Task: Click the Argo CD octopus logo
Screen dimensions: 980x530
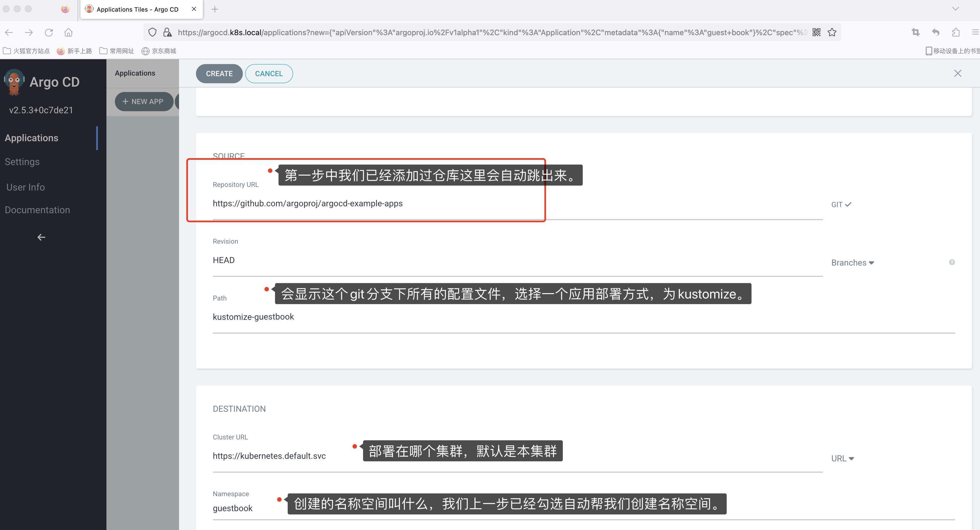Action: coord(14,82)
